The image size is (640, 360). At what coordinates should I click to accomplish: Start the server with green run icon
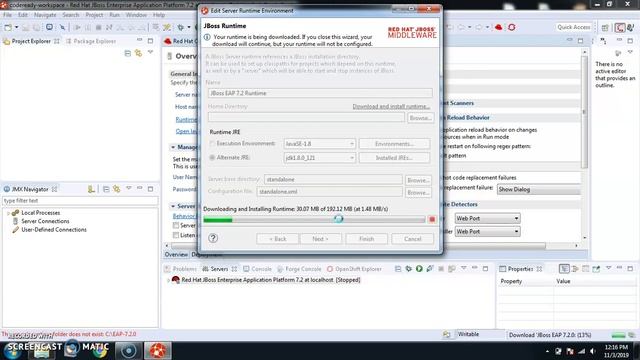point(419,269)
